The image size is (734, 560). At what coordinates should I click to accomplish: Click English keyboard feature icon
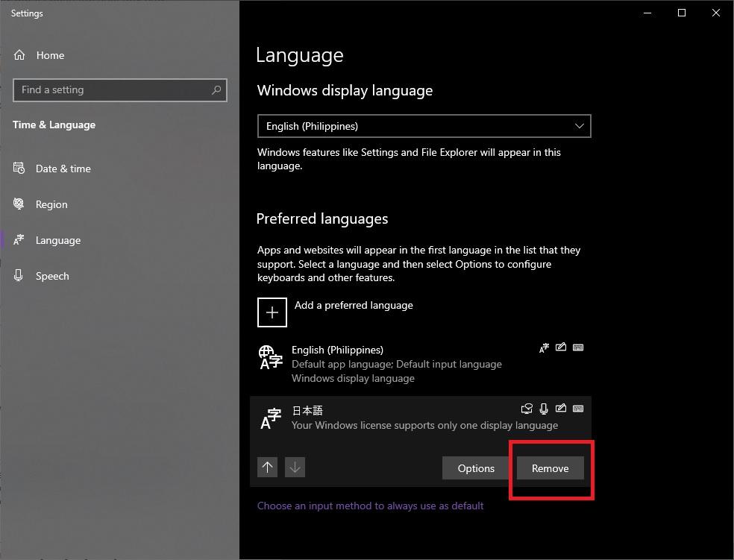578,347
